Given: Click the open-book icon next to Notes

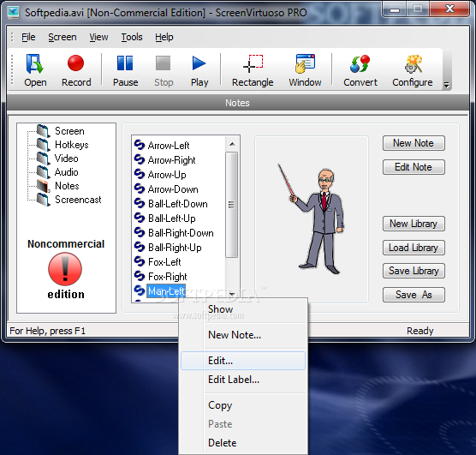Looking at the screenshot, I should tap(44, 186).
